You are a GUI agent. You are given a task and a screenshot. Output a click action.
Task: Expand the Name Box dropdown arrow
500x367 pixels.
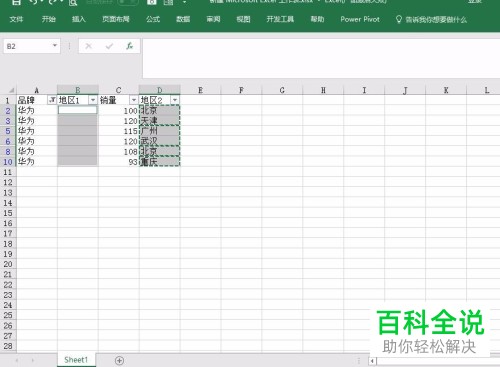(x=55, y=46)
